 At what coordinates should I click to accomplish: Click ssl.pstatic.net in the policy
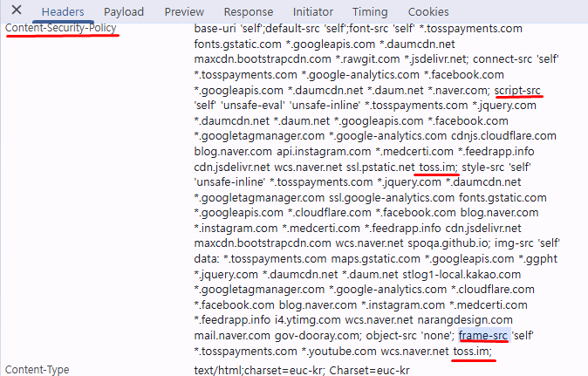[x=380, y=167]
